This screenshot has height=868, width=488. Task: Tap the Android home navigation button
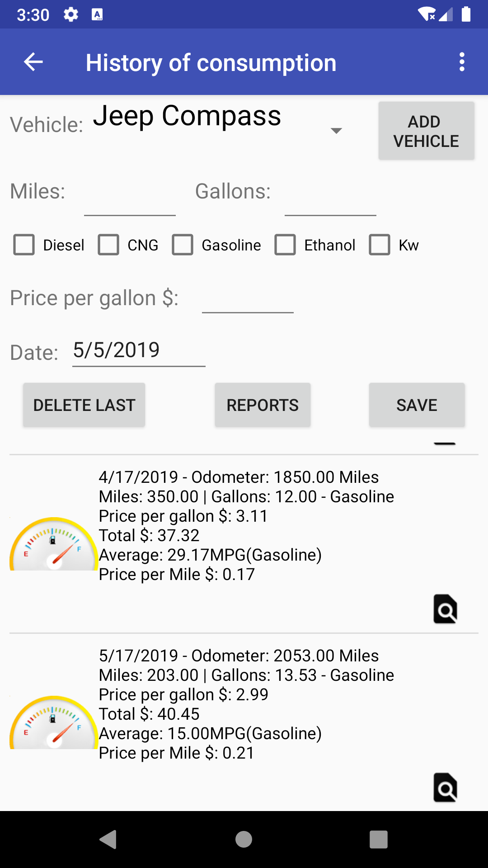pyautogui.click(x=244, y=840)
